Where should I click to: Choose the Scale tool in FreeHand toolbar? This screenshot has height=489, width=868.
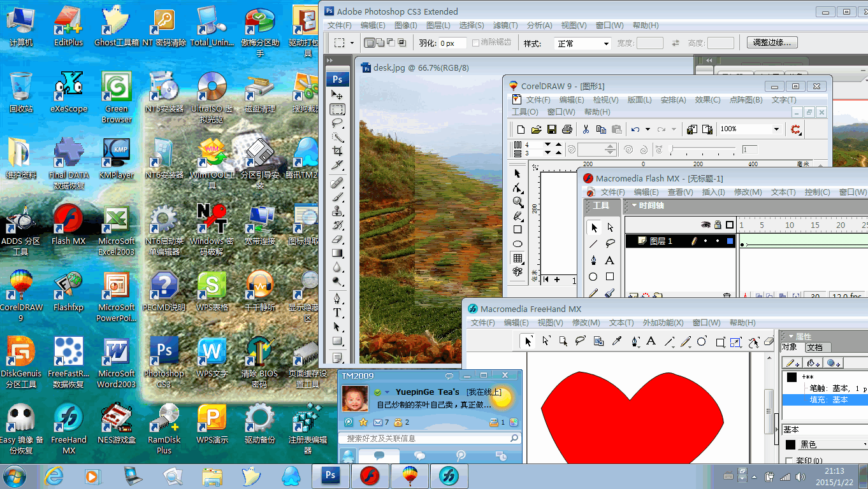point(735,342)
